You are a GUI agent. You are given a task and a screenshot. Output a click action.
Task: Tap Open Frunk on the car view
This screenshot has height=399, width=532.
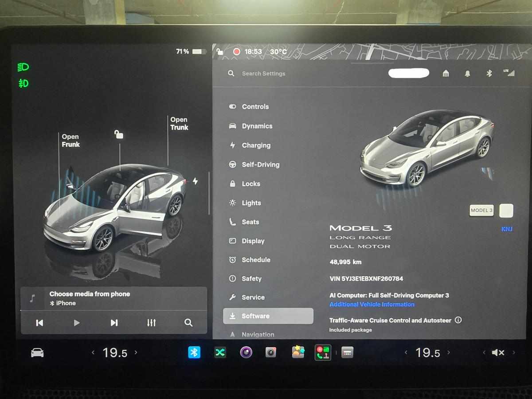click(x=70, y=141)
